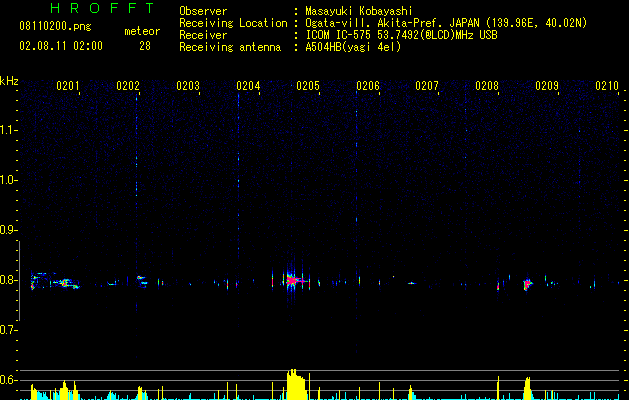Click the 1.1 kHz axis label
629x400 pixels.
8,130
